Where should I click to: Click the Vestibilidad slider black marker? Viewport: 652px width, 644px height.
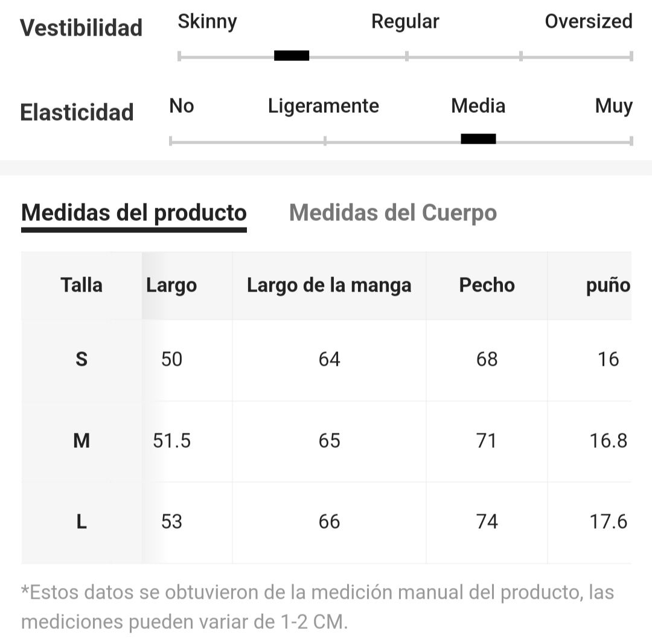292,56
